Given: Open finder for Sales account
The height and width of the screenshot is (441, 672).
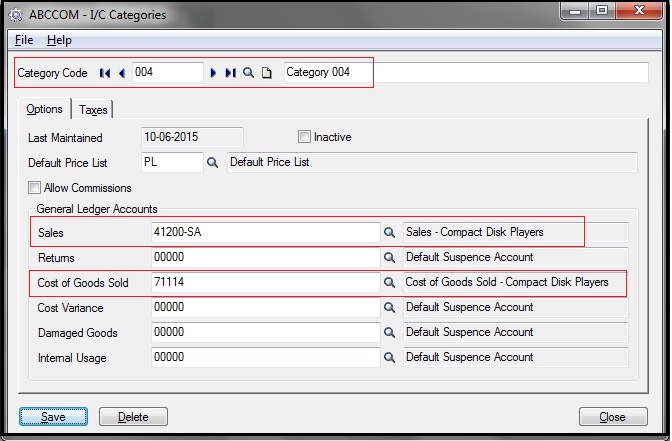Looking at the screenshot, I should [x=390, y=232].
